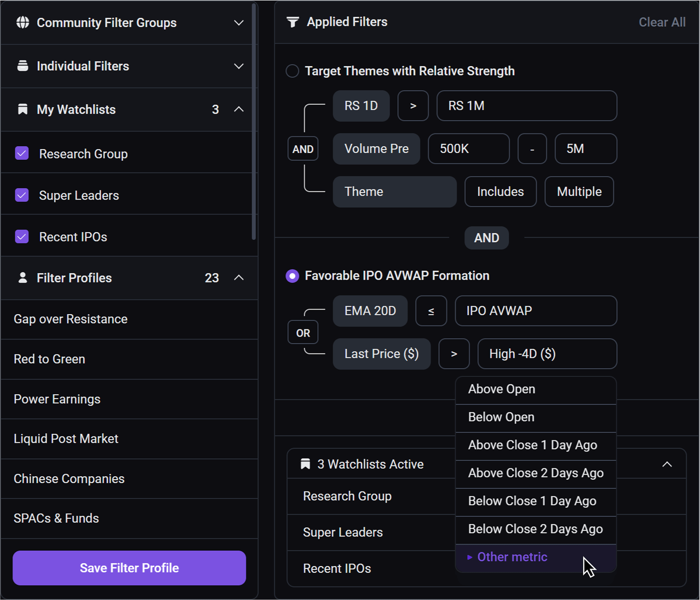Screen dimensions: 700x600
Task: Expand the Community Filter Groups section
Action: (x=239, y=23)
